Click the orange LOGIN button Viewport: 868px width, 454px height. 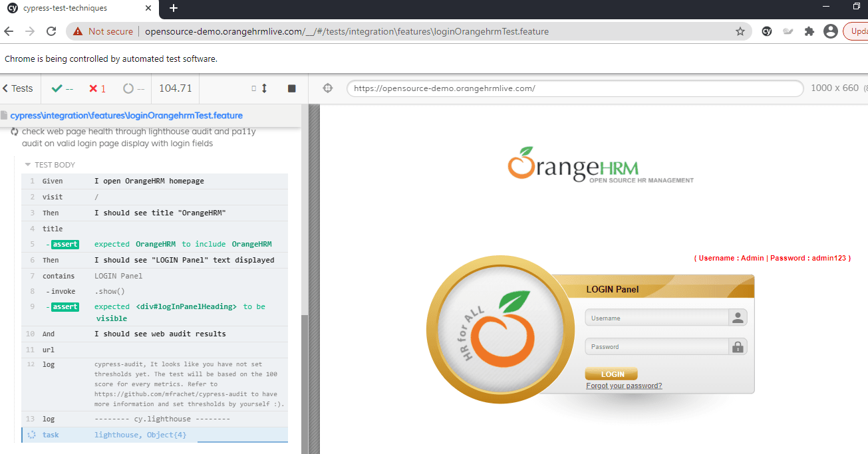pyautogui.click(x=611, y=374)
